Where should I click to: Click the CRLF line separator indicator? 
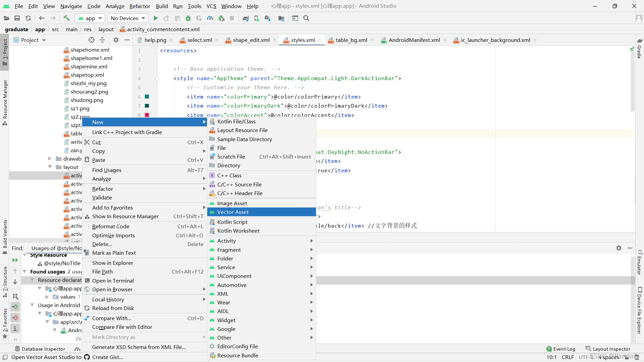click(x=568, y=357)
